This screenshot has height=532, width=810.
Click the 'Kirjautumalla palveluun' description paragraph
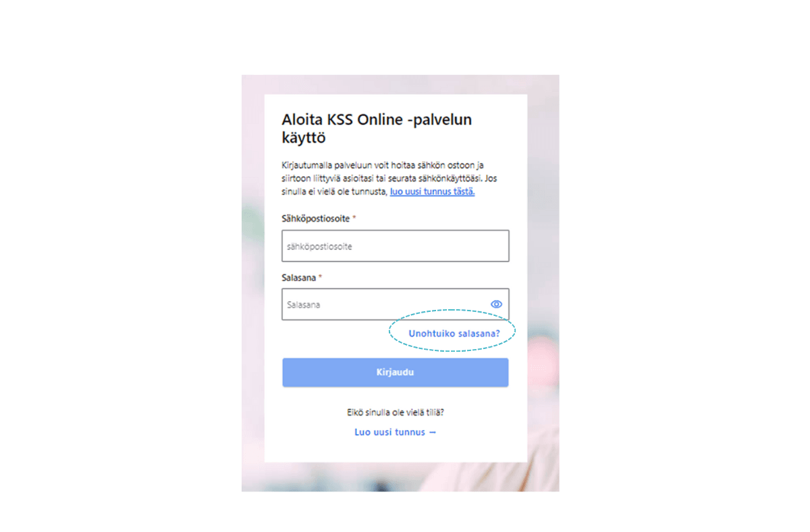point(390,178)
